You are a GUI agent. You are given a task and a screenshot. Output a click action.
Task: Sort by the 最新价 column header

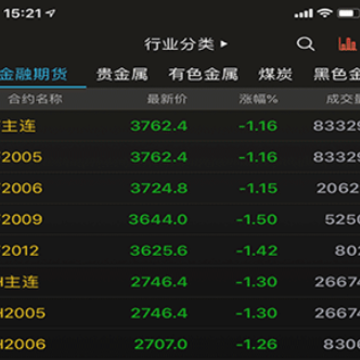[167, 99]
